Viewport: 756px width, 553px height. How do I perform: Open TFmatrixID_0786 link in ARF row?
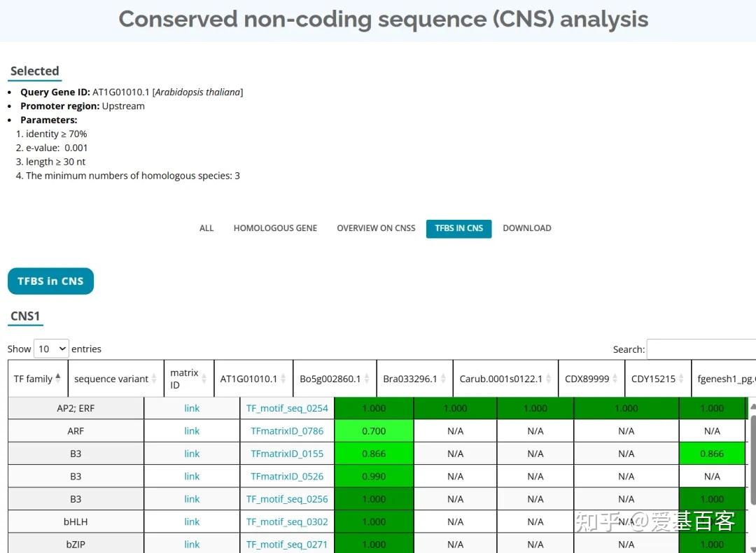[x=287, y=431]
